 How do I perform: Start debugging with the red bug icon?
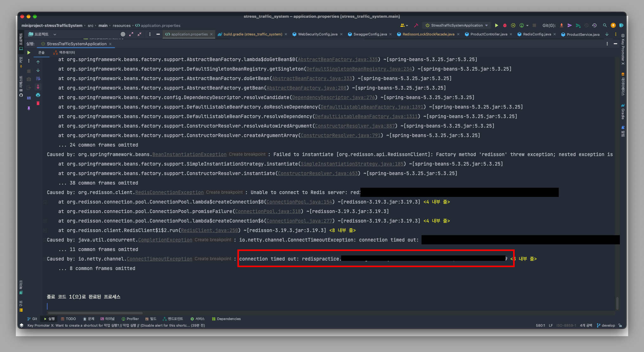[505, 25]
